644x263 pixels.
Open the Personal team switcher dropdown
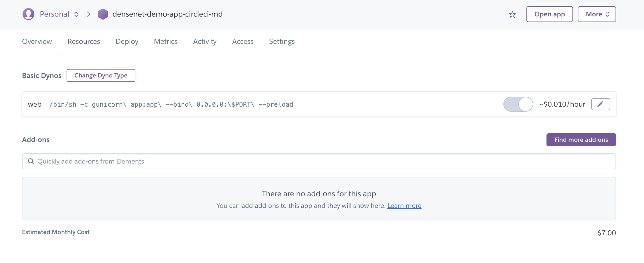point(76,14)
